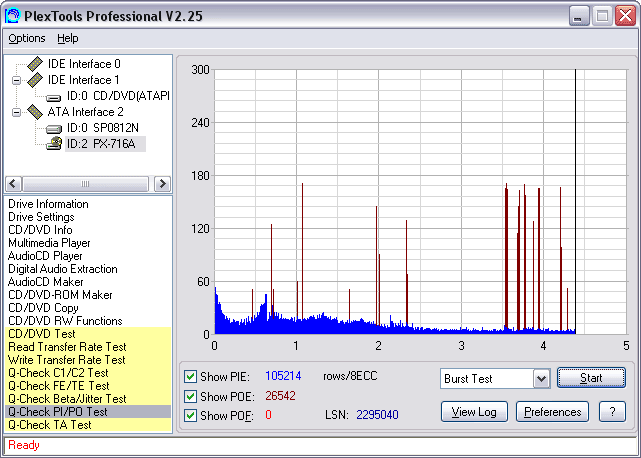Click the drive icon beside CD/DVD(ATAPI
This screenshot has height=458, width=641.
click(x=54, y=97)
